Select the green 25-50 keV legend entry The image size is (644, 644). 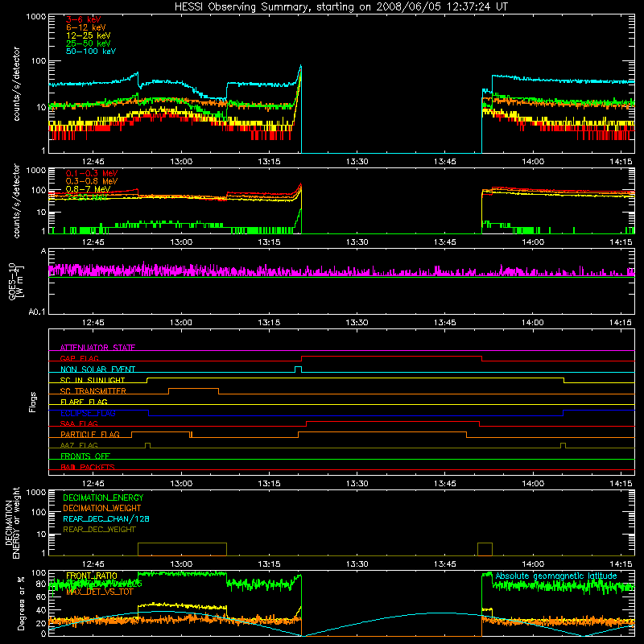click(88, 43)
